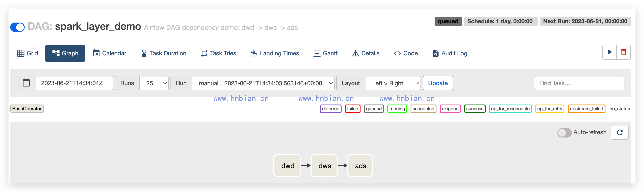Trigger the DAG with play icon

[610, 52]
